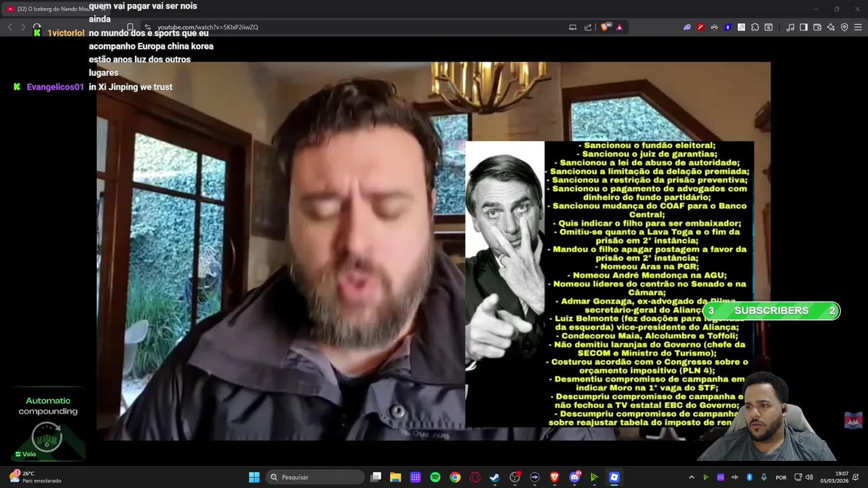Image resolution: width=868 pixels, height=488 pixels.
Task: Click the Valo label in ad widget
Action: point(26,454)
